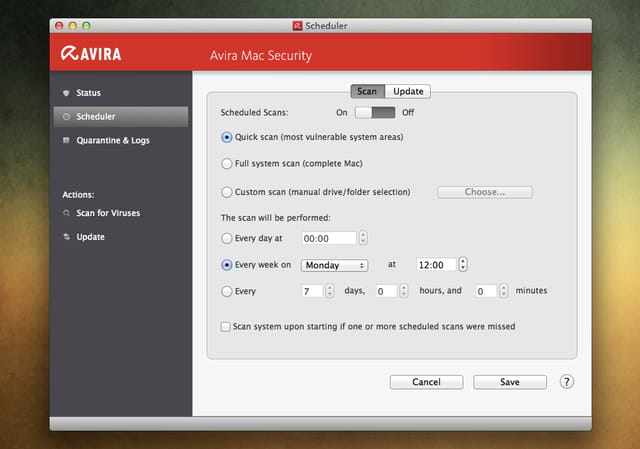
Task: Click the Avira Mac Security title text
Action: point(261,55)
